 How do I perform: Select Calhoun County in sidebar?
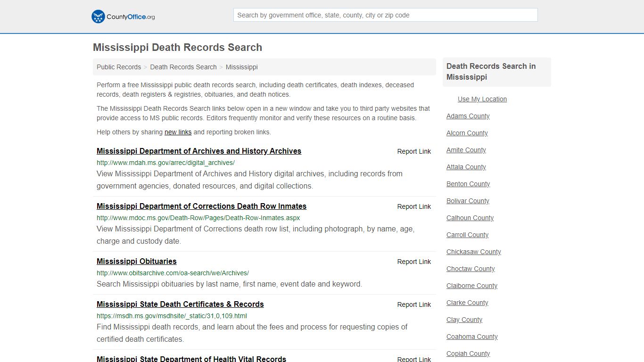coord(470,218)
